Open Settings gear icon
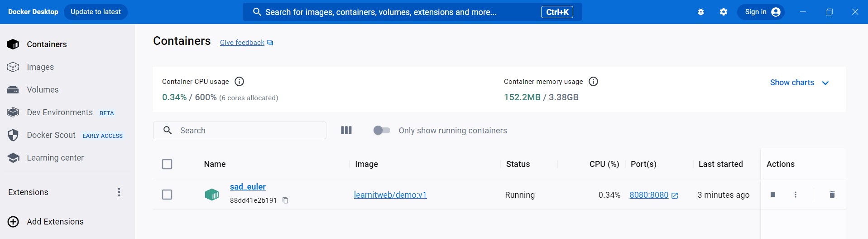 coord(724,12)
